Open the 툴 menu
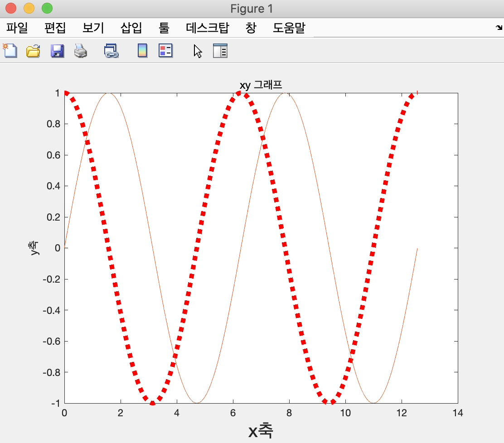Screen dimensions: 504x443 [x=164, y=28]
